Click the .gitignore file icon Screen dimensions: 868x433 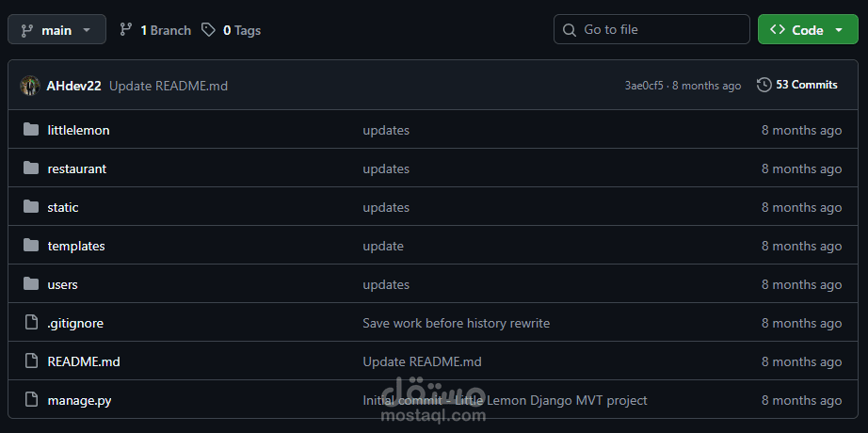32,322
